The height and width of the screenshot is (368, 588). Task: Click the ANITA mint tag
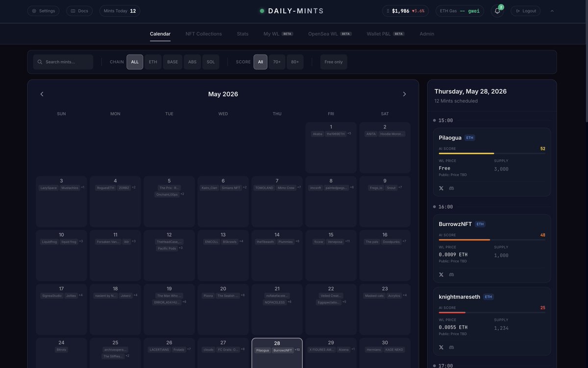371,134
